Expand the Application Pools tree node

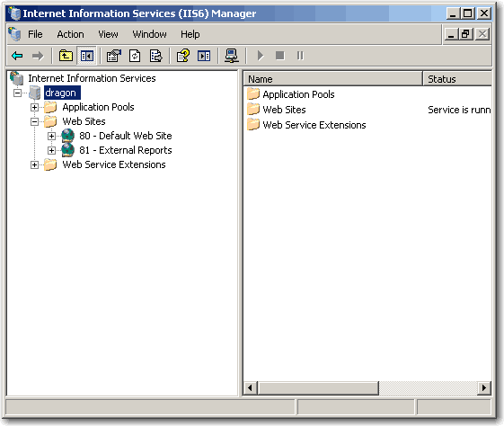[34, 107]
